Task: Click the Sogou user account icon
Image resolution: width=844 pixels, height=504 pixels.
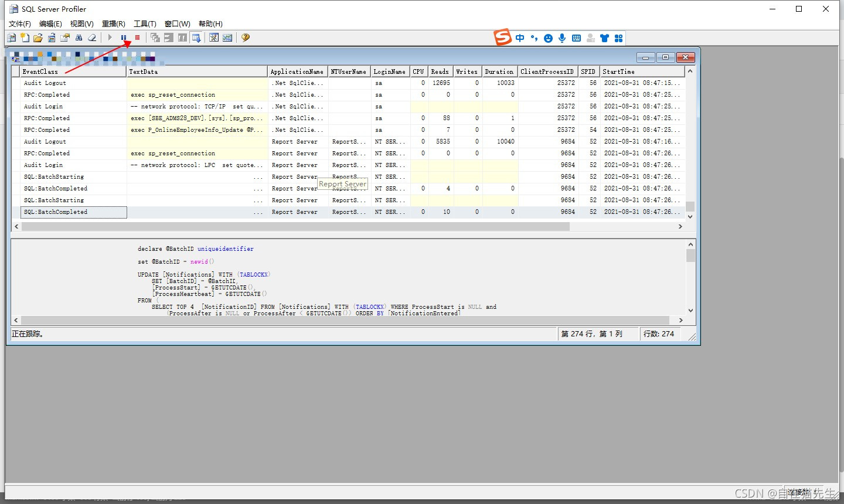Action: point(590,38)
